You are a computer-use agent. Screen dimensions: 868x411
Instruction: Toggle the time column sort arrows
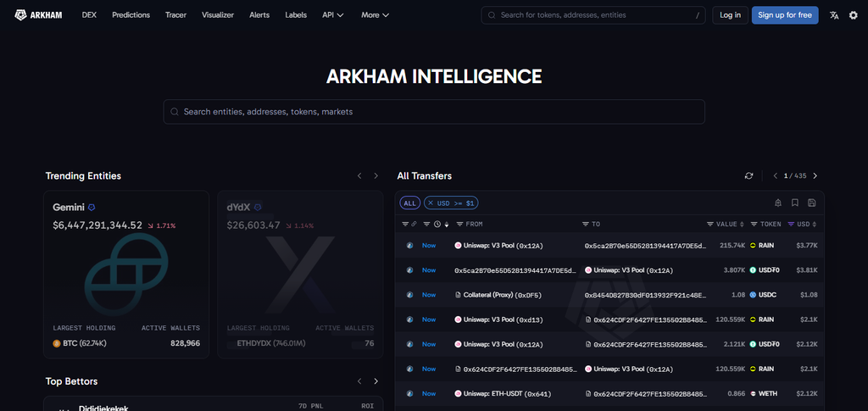[446, 224]
